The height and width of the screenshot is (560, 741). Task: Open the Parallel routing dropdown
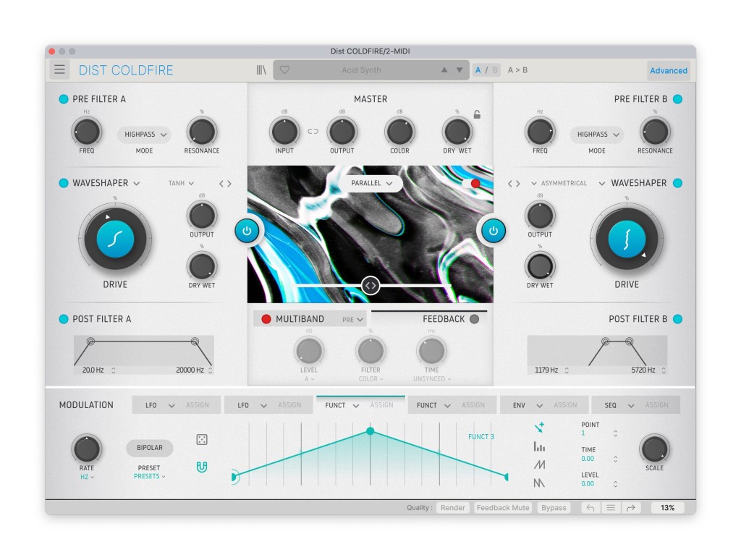[372, 184]
